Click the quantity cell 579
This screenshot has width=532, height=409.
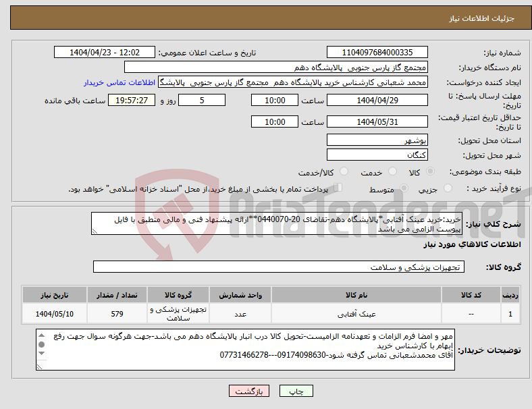(x=117, y=314)
